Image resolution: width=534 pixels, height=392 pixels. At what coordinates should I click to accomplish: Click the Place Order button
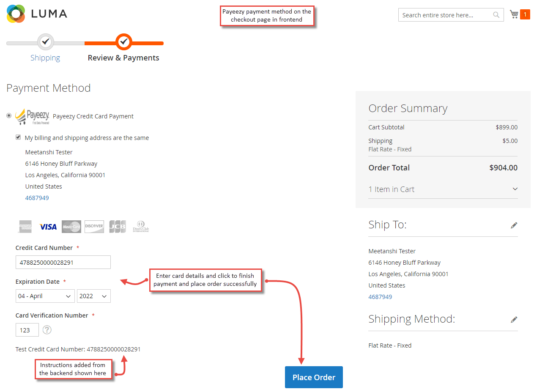click(x=314, y=377)
